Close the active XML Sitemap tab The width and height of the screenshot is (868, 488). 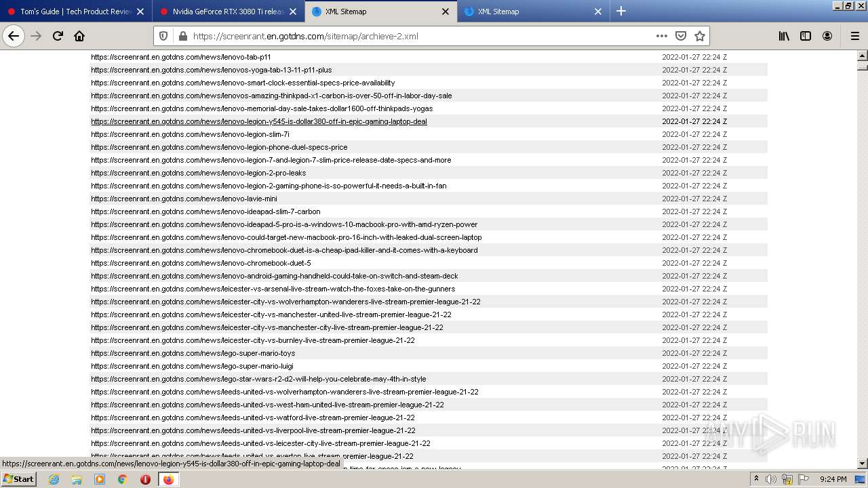point(446,12)
